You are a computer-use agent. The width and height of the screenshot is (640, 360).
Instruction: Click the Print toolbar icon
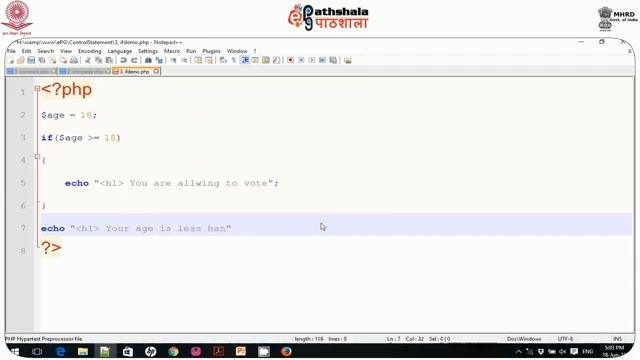click(x=73, y=60)
